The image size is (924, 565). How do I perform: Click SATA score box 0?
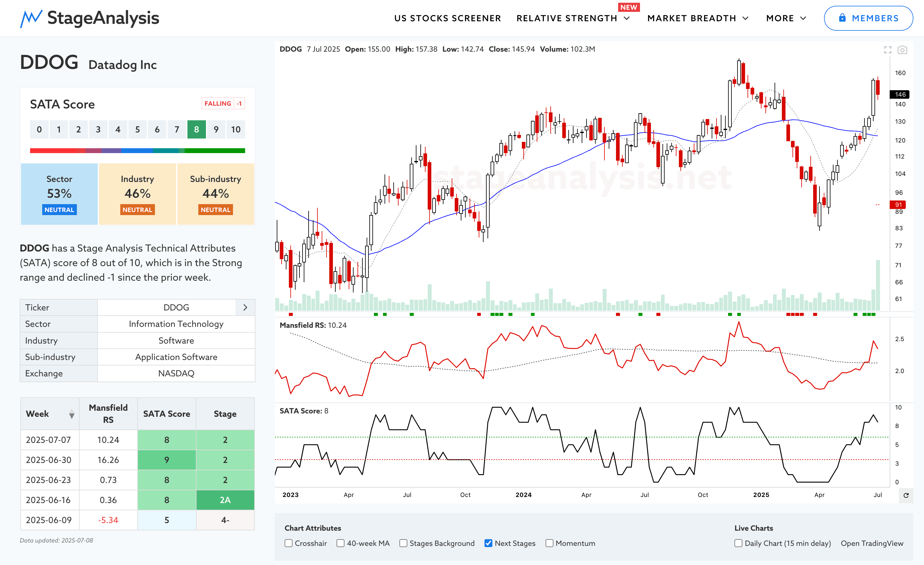pos(39,129)
